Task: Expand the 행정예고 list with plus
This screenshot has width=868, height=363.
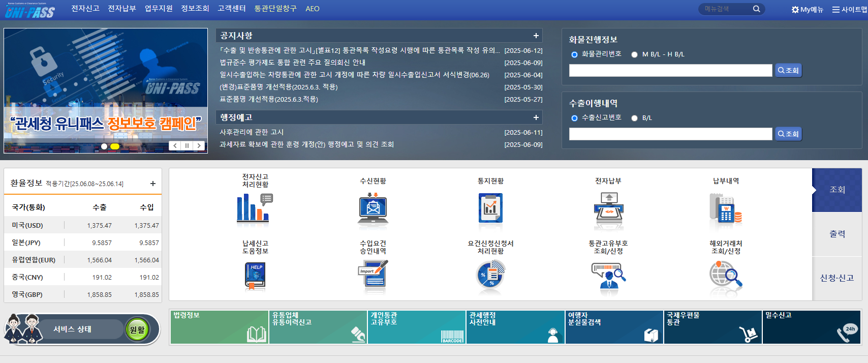Action: point(536,117)
